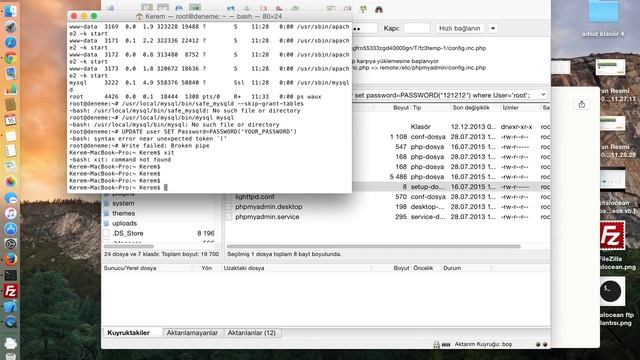Open Preview app in the Dock
The width and height of the screenshot is (640, 360).
coord(10,73)
